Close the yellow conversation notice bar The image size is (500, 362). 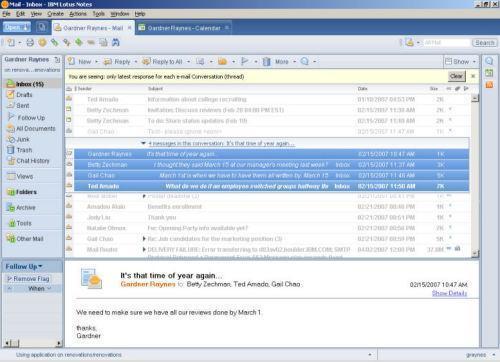tap(473, 76)
